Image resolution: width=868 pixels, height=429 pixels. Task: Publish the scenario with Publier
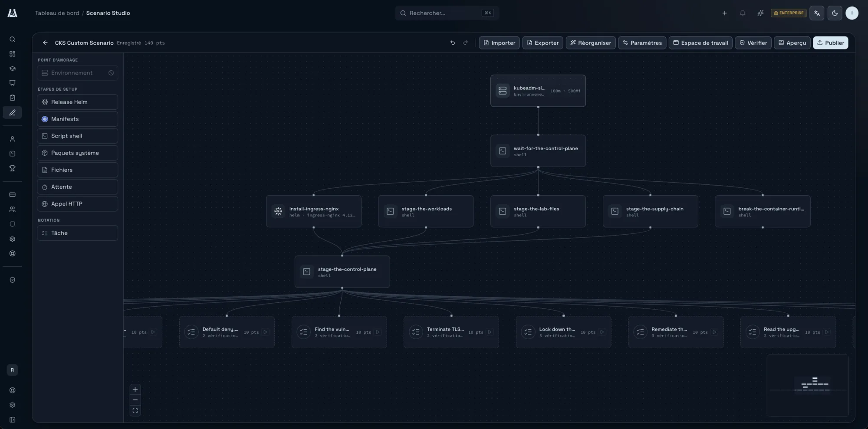[830, 43]
